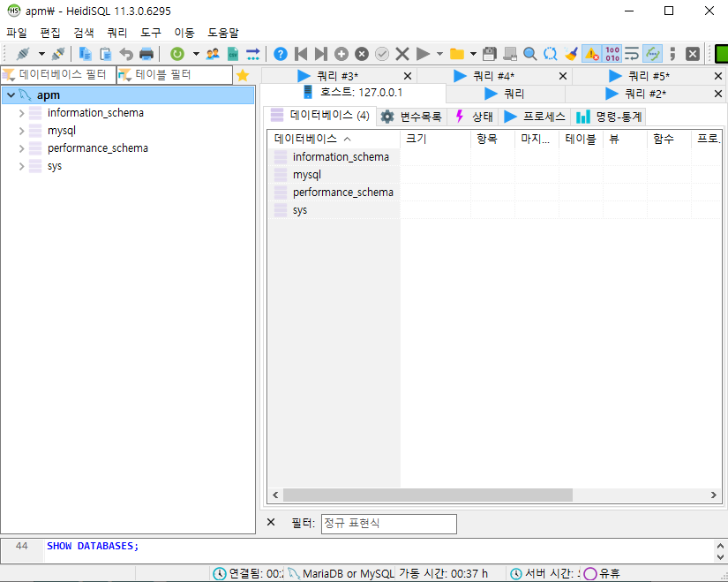The height and width of the screenshot is (582, 728).
Task: Click the Undo arrow icon
Action: click(x=126, y=54)
